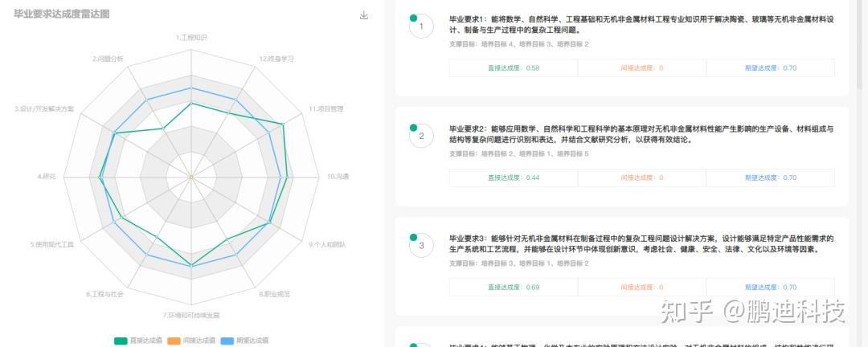Download the radar chart image
Screen dimensions: 868x347
(x=364, y=15)
